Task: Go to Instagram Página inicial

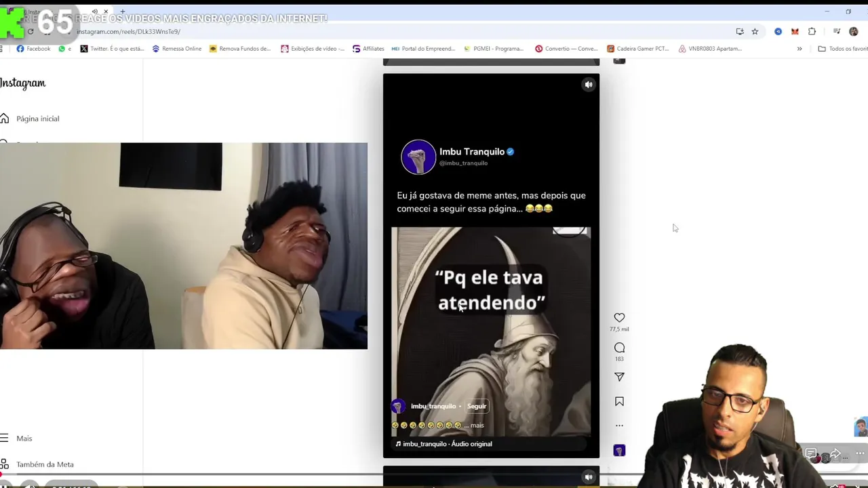Action: (x=37, y=119)
